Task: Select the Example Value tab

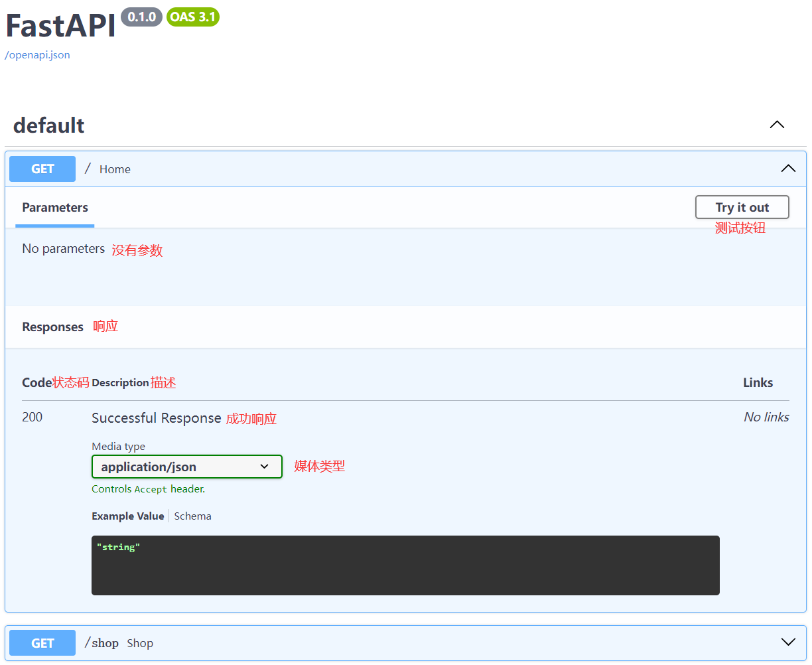Action: [128, 516]
